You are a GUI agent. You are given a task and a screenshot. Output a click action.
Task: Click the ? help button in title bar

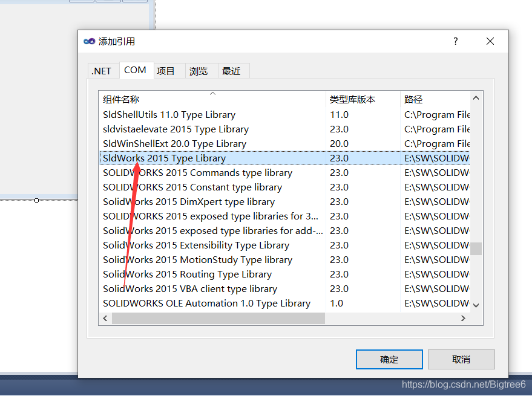[x=455, y=41]
